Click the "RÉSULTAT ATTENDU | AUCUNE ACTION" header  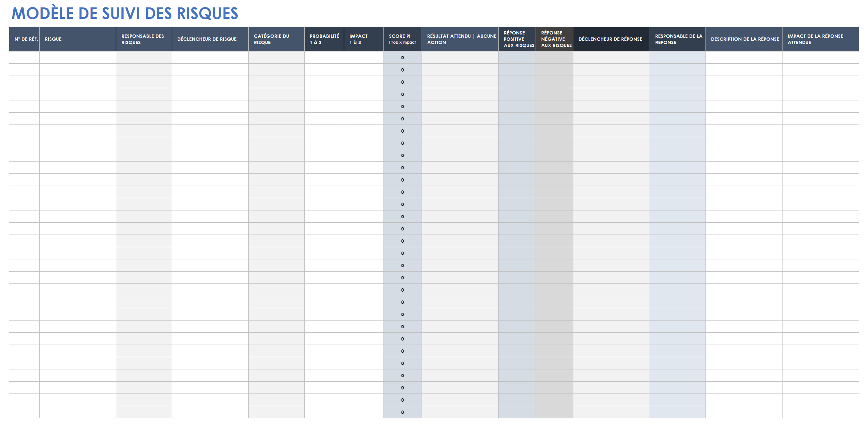460,39
